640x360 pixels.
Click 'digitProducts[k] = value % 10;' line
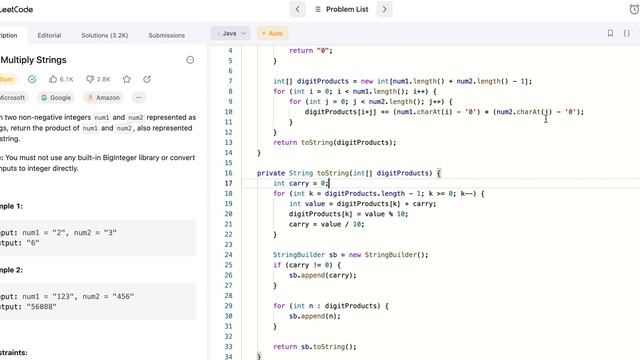[349, 214]
